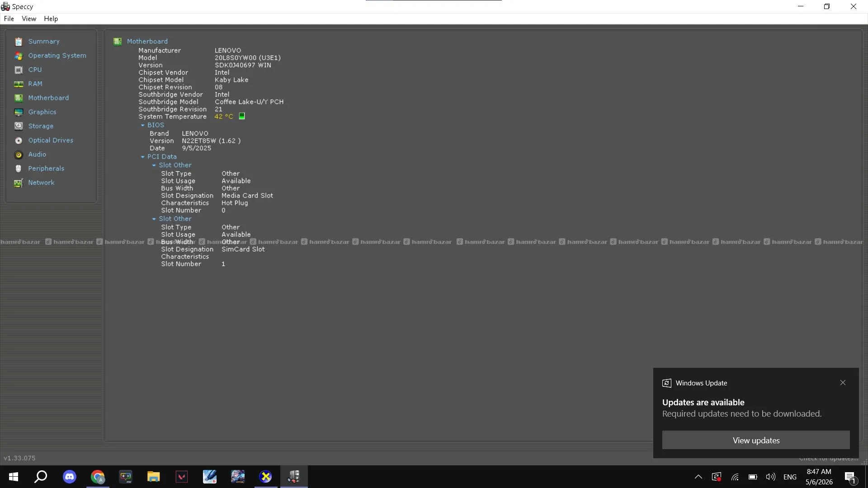Image resolution: width=868 pixels, height=488 pixels.
Task: Select Southbridge Model Coffee Lake-U/Y PCH
Action: (249, 102)
